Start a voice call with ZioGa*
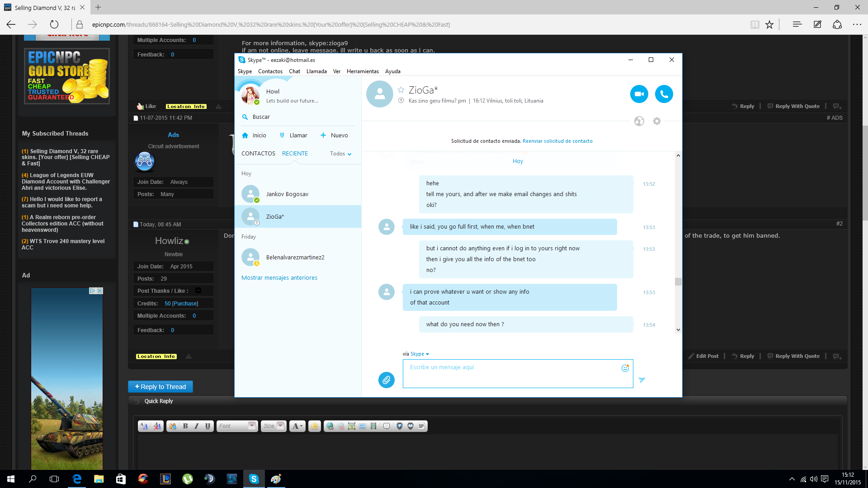The image size is (868, 488). [664, 94]
